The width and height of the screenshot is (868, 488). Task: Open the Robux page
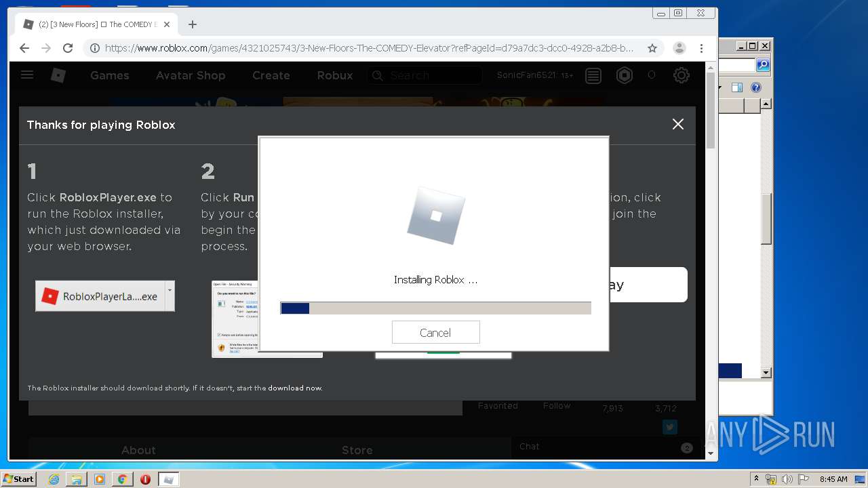click(335, 75)
